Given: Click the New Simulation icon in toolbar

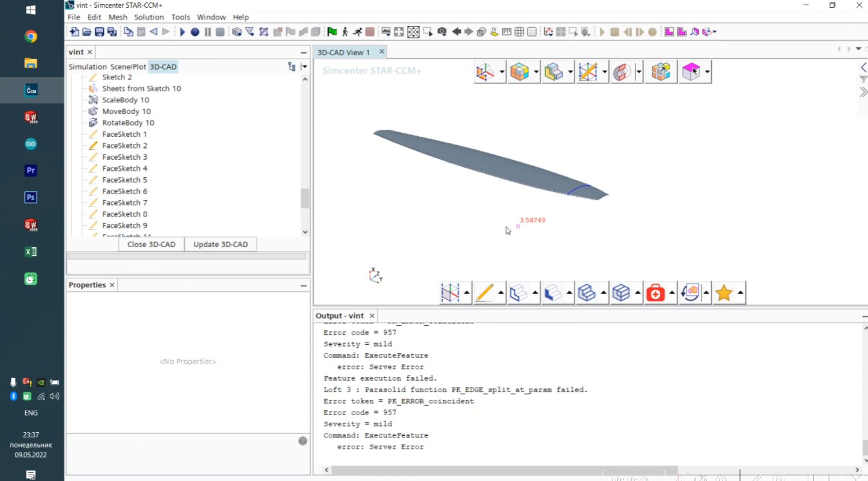Looking at the screenshot, I should point(75,32).
